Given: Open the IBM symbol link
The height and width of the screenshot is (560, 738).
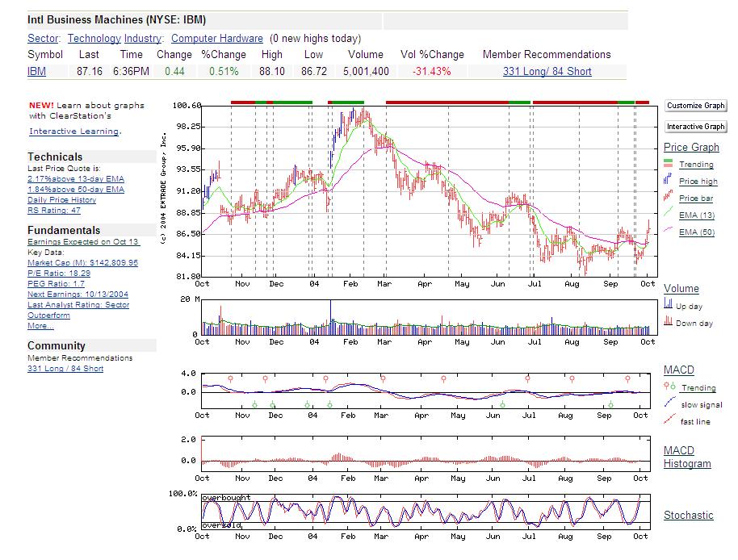Looking at the screenshot, I should [36, 72].
